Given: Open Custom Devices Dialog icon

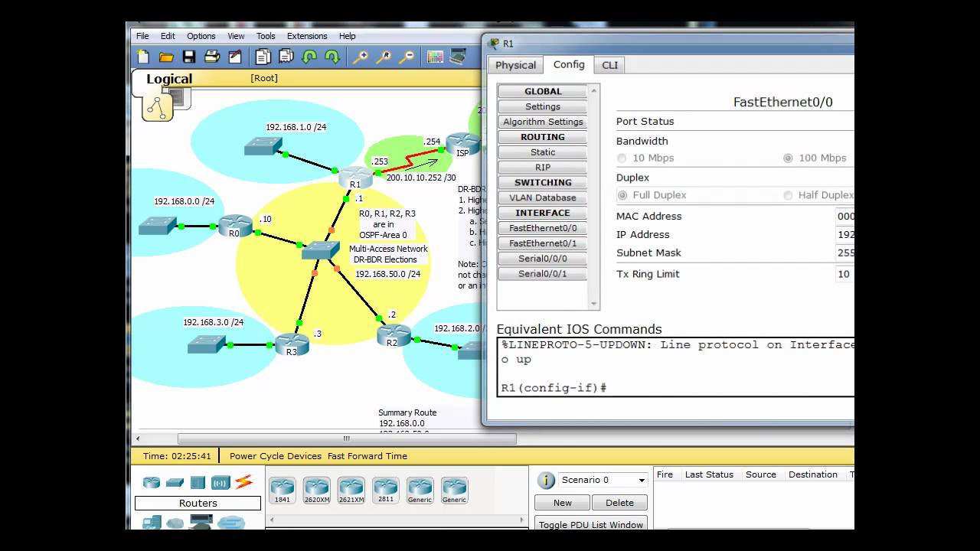Looking at the screenshot, I should click(x=458, y=57).
